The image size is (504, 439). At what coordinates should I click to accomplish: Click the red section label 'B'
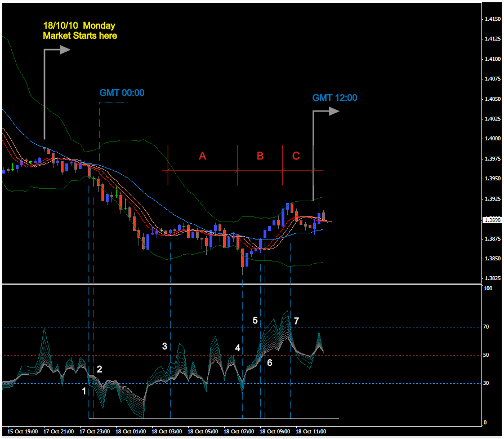tap(260, 156)
